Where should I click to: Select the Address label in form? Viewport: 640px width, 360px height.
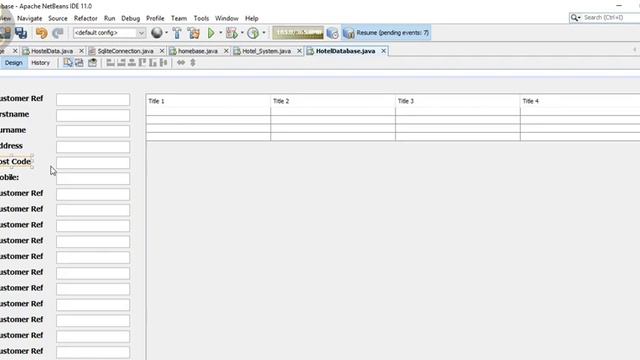11,146
